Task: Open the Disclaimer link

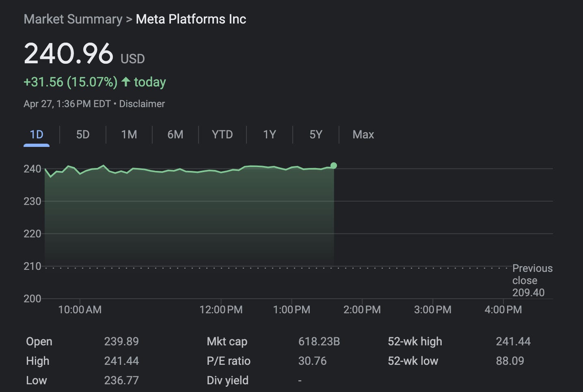Action: pos(142,104)
